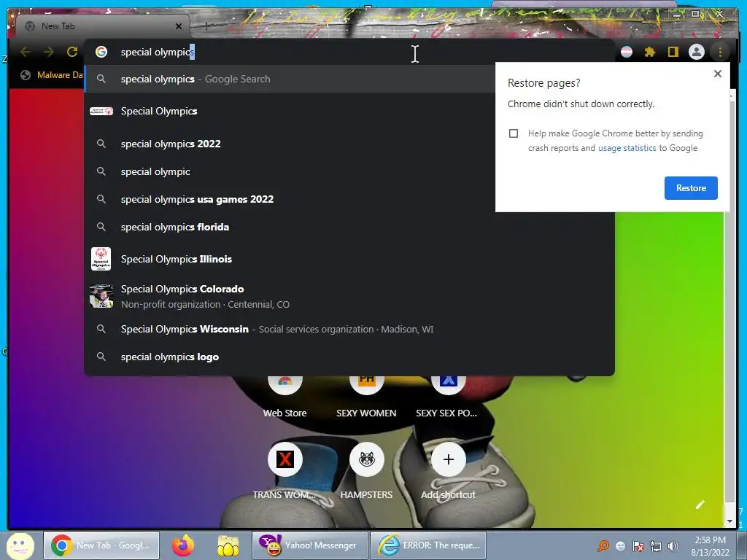Launch Firefox from the taskbar
747x560 pixels.
click(x=183, y=545)
